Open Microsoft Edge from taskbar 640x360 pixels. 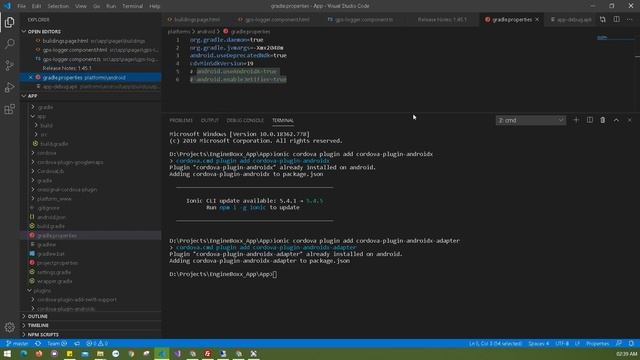point(23,353)
